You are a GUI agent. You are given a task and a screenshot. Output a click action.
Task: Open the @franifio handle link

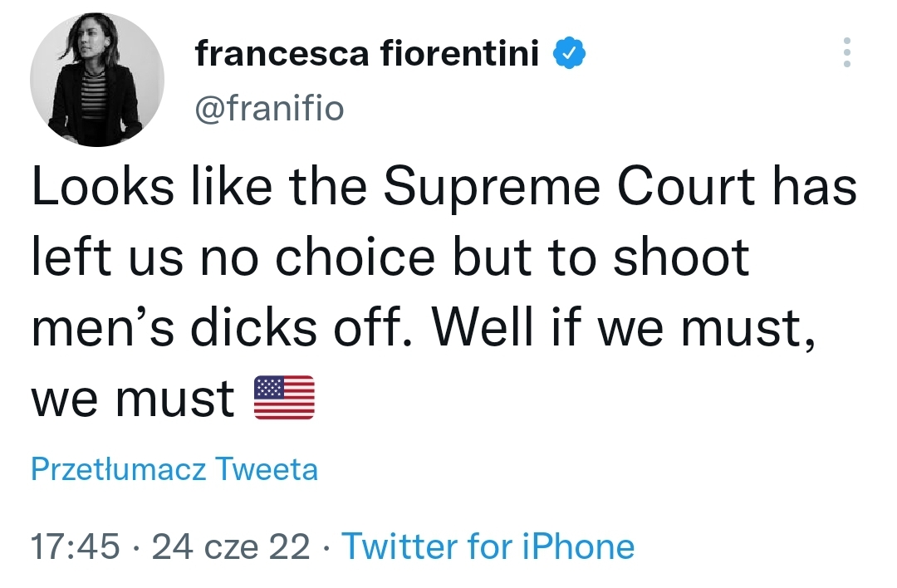269,108
